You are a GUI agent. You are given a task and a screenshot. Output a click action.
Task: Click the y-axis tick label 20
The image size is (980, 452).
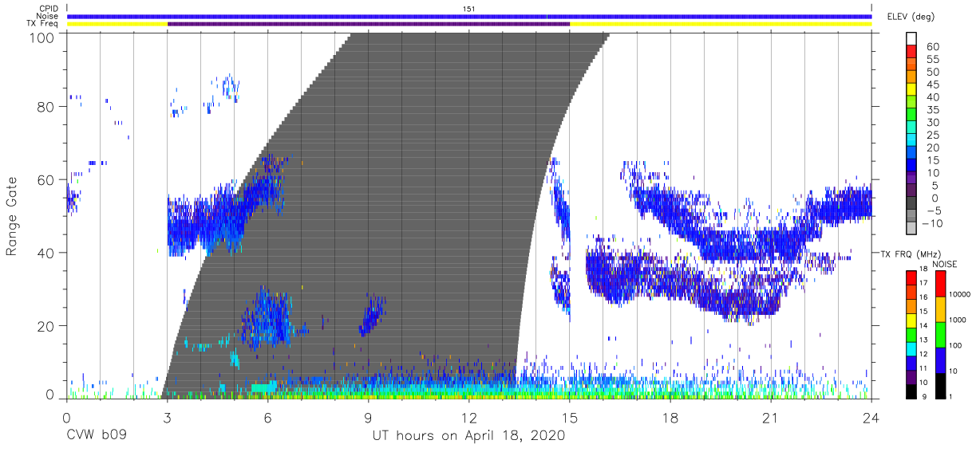tap(47, 326)
